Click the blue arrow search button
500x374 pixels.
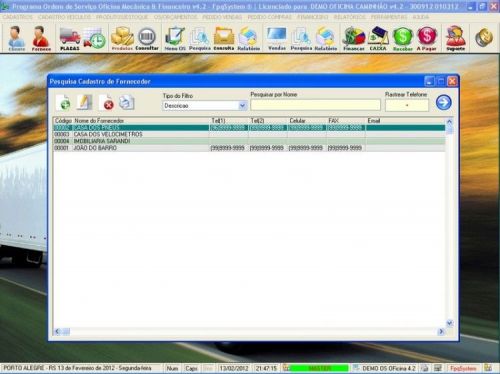(x=444, y=102)
